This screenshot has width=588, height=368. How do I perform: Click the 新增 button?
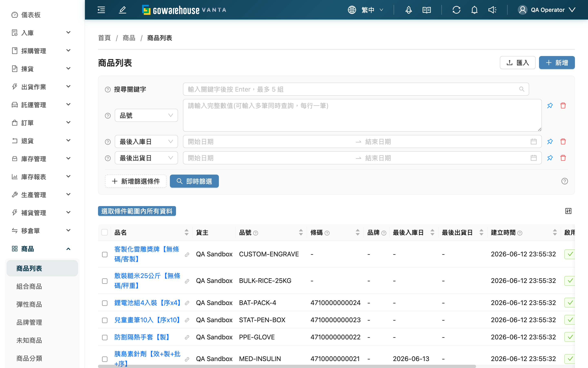557,63
